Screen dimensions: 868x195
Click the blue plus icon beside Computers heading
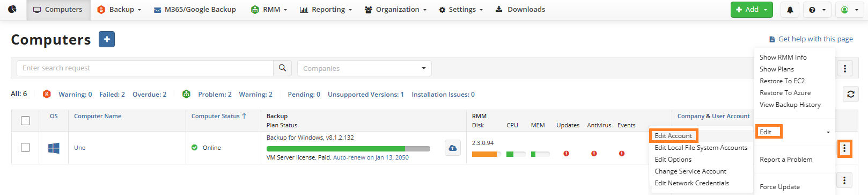[x=107, y=39]
